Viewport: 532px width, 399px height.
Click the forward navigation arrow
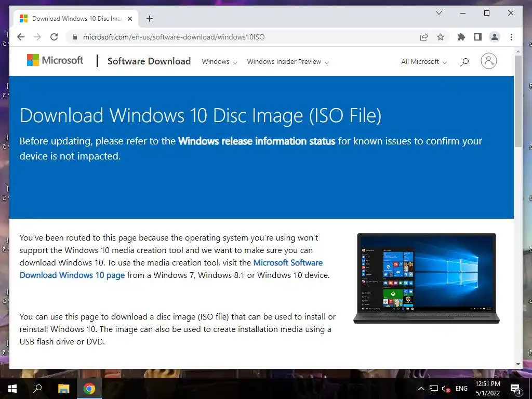(37, 37)
